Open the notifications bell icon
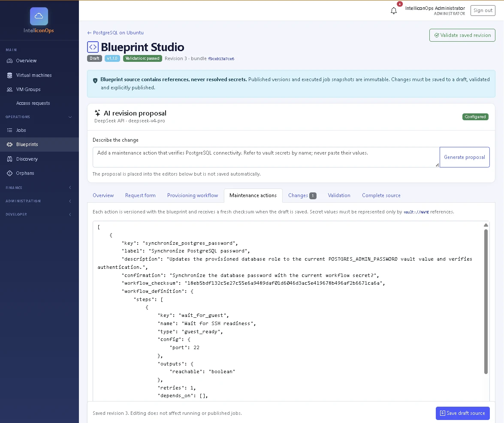The height and width of the screenshot is (423, 504). coord(394,11)
